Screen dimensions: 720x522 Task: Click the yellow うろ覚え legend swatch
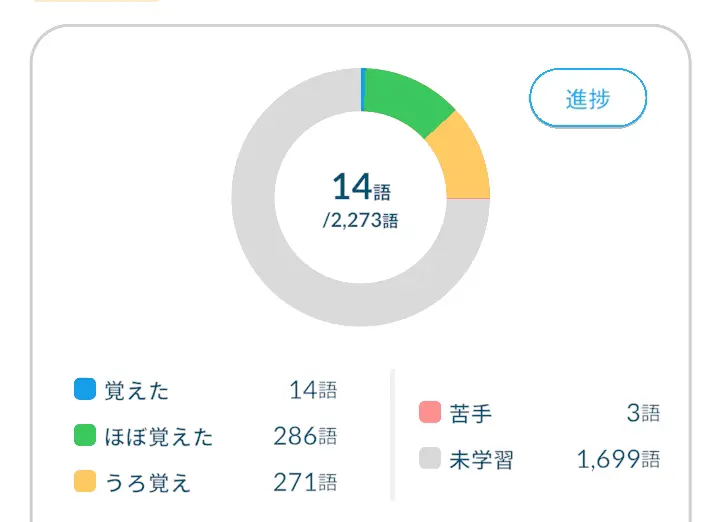[x=85, y=482]
